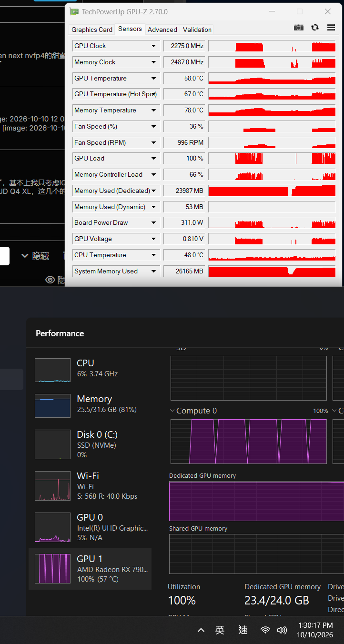
Task: Click the Dedicated GPU memory graph
Action: pyautogui.click(x=256, y=501)
